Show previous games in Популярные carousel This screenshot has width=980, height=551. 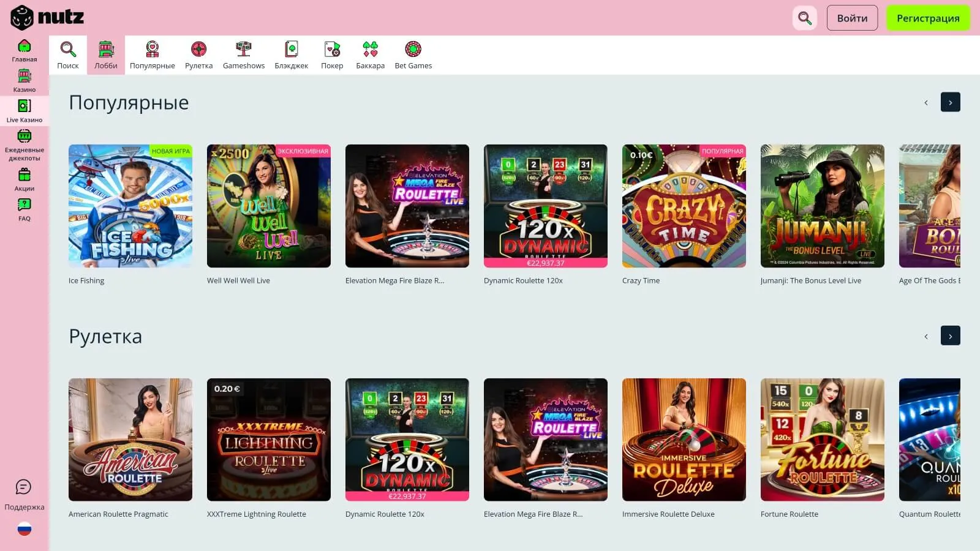coord(926,102)
